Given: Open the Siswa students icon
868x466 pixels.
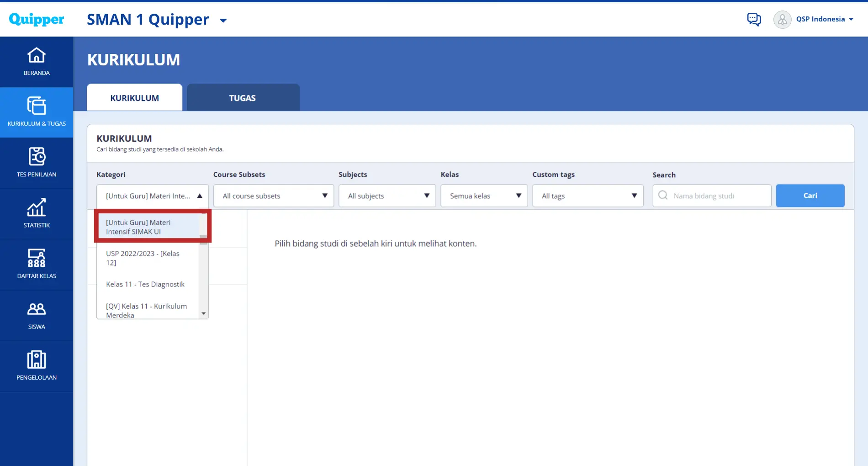Looking at the screenshot, I should pos(37,309).
